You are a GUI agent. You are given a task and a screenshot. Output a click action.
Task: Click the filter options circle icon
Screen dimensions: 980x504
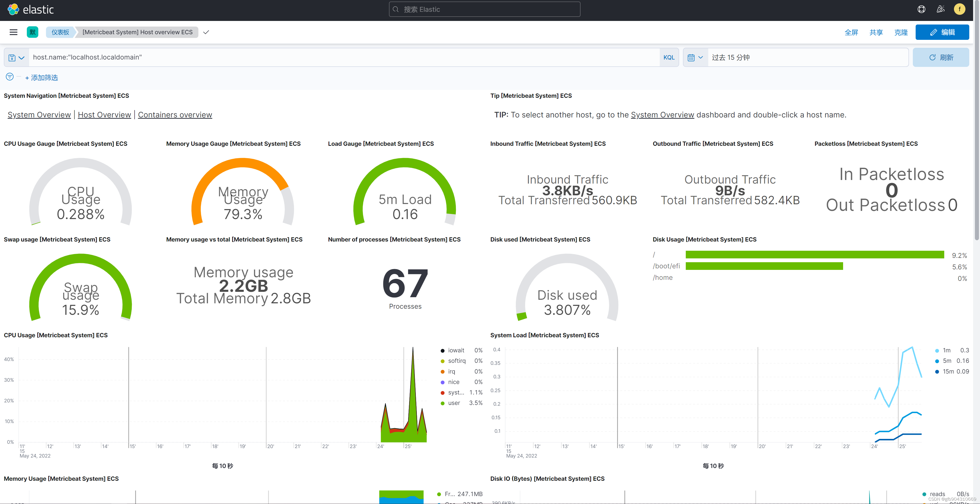[9, 77]
